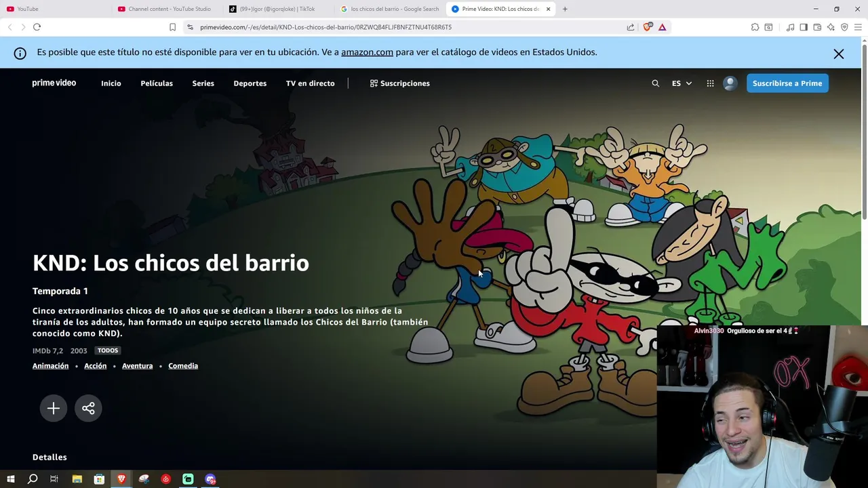Open the Prime Video search icon
Screen dimensions: 868x488
[655, 83]
